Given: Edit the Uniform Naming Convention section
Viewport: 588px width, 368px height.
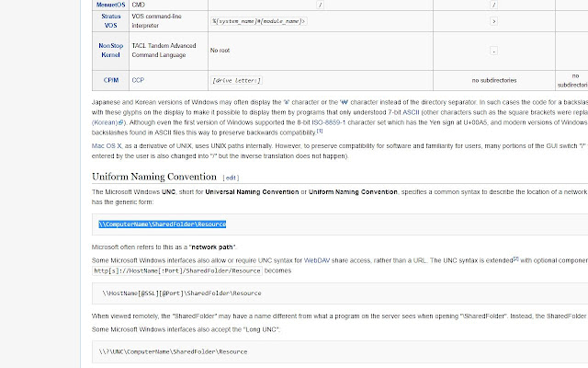Looking at the screenshot, I should tap(232, 177).
